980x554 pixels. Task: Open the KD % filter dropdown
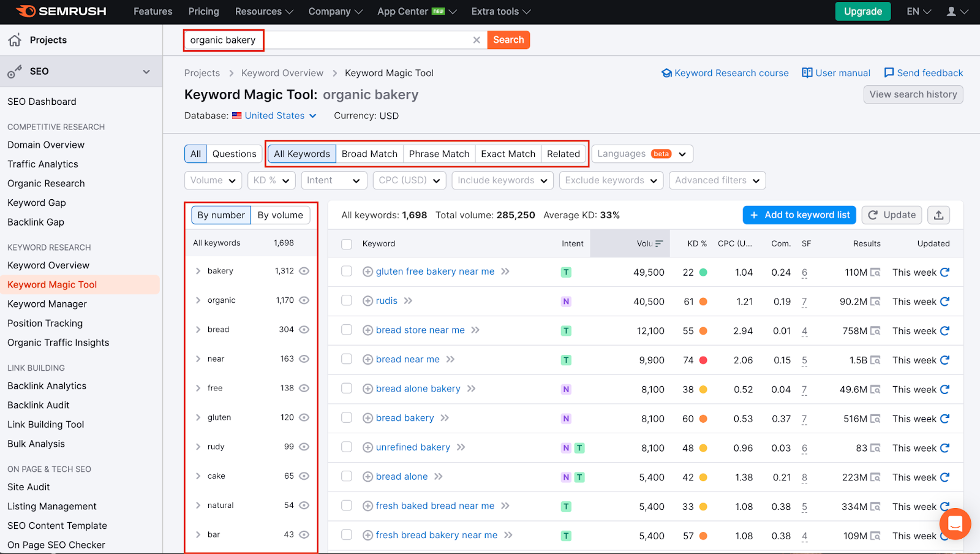coord(271,180)
